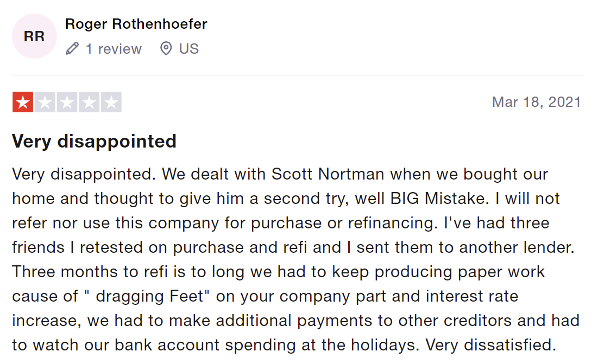Open Roger Rothenhoefer's profile name

pyautogui.click(x=136, y=24)
